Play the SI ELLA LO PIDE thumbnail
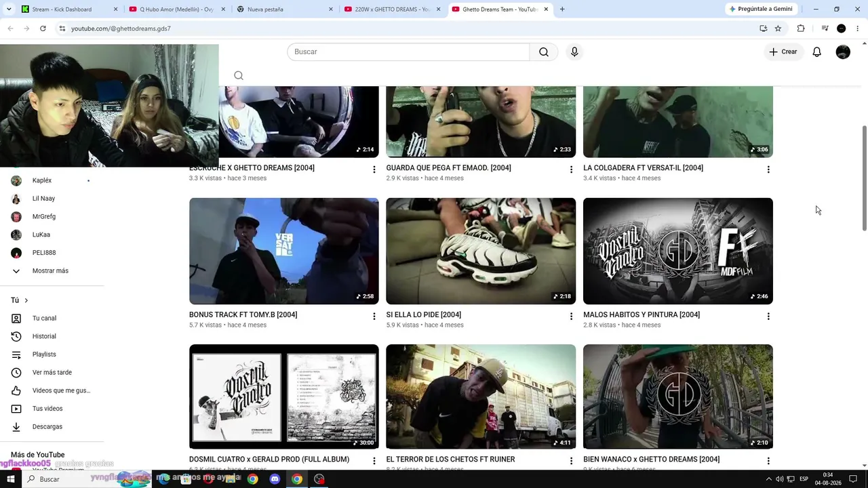The width and height of the screenshot is (868, 488). 481,251
